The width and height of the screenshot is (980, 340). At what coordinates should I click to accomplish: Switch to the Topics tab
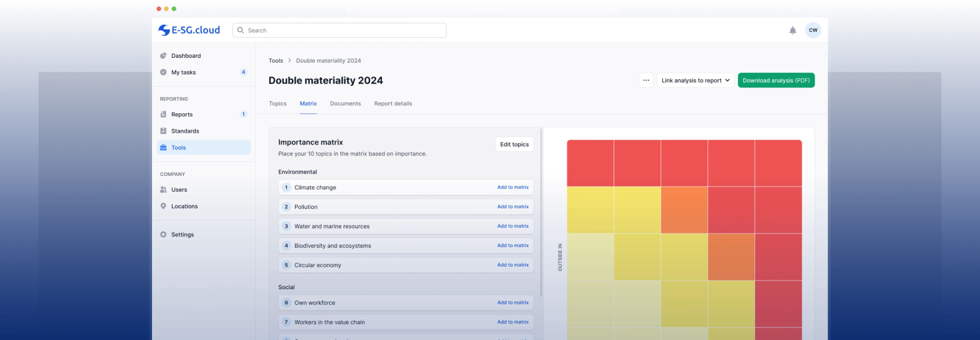[277, 103]
